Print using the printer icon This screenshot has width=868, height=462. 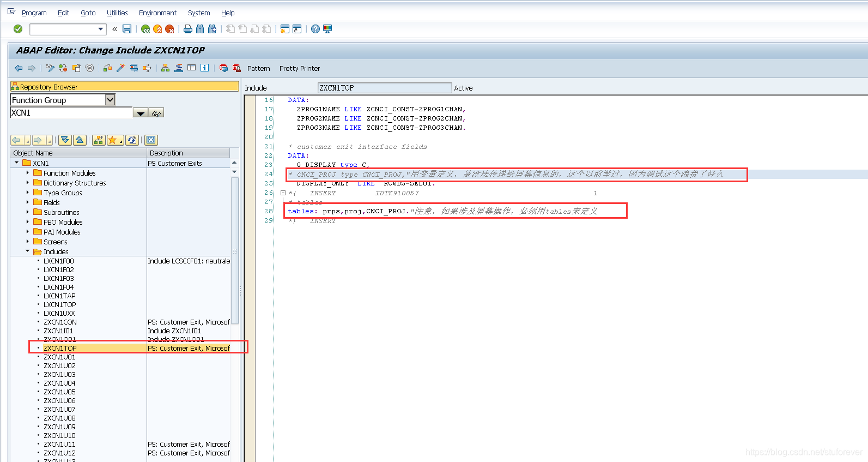click(188, 29)
